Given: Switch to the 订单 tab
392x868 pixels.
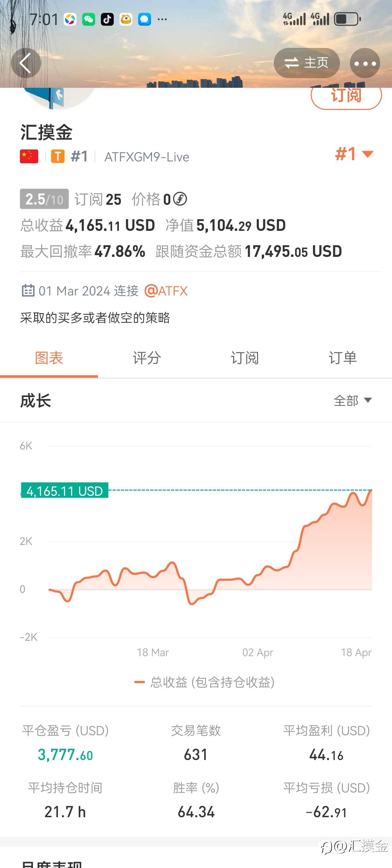Looking at the screenshot, I should [343, 358].
